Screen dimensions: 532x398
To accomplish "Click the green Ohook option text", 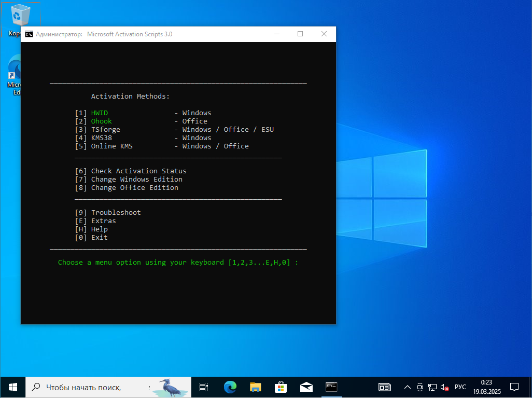I will coord(102,121).
